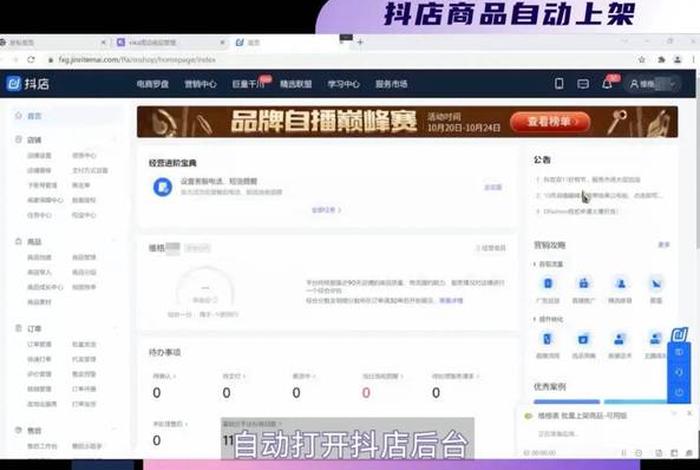Open 营销中心 in top navigation

[x=200, y=84]
